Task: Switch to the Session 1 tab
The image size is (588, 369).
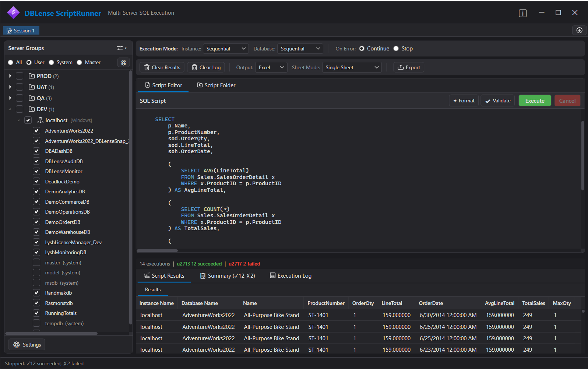Action: [21, 31]
